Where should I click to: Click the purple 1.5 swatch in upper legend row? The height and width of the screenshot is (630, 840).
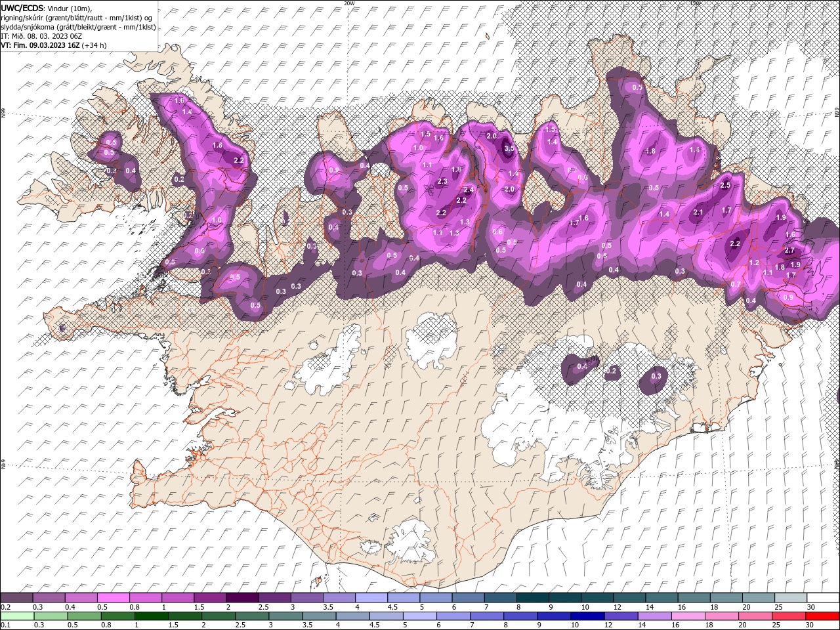point(210,598)
